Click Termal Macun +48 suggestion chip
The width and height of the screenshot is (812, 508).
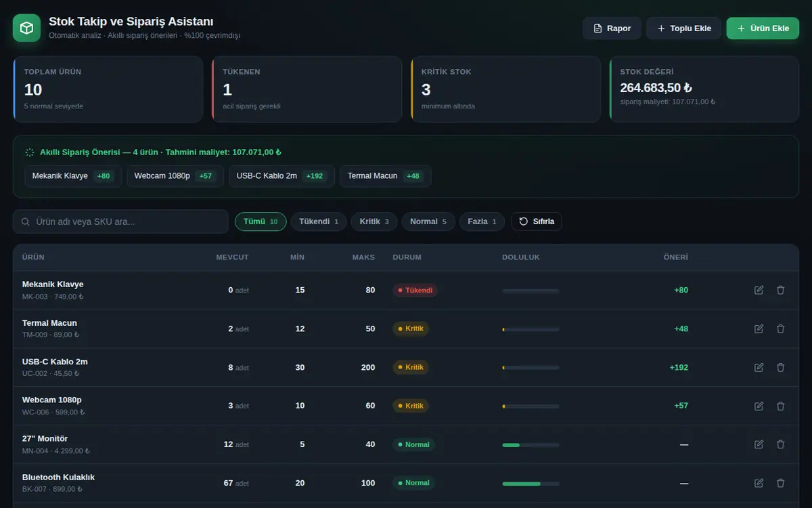[x=386, y=176]
